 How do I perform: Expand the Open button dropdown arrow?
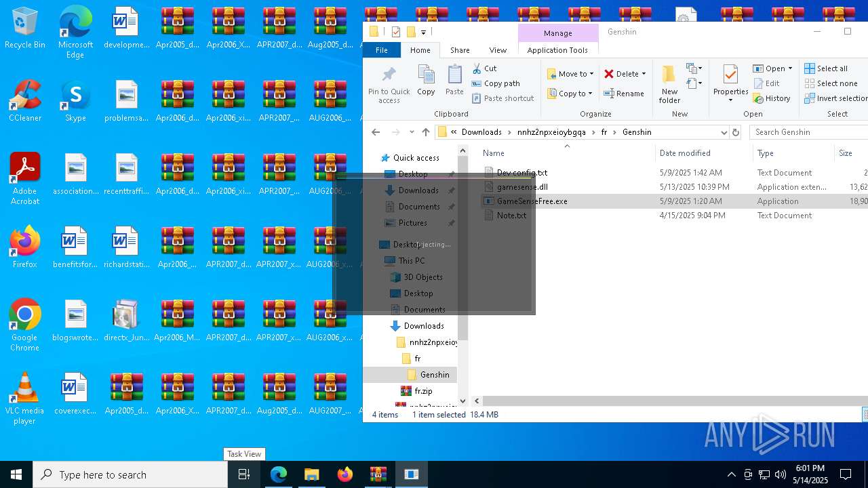(x=790, y=68)
